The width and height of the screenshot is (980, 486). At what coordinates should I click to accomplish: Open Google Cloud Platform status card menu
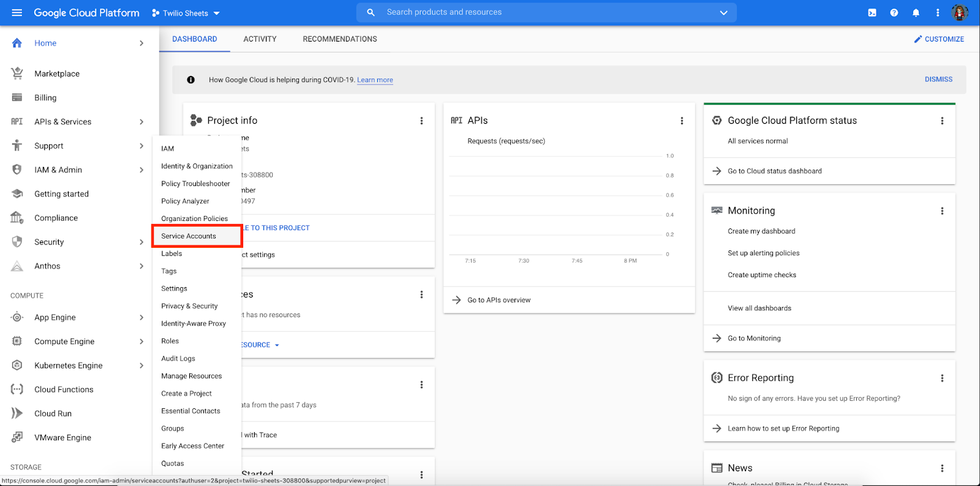pos(942,121)
